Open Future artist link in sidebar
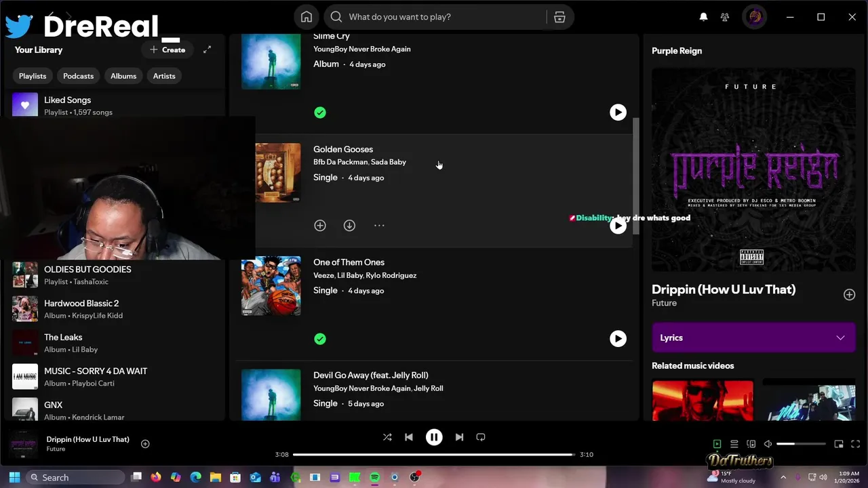Screen dimensions: 868x488 664,303
